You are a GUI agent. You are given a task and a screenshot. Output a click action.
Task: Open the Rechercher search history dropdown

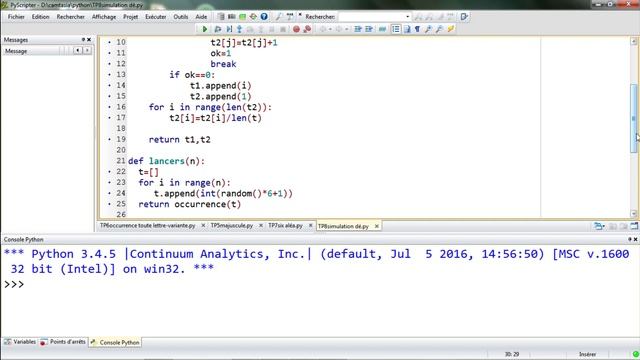tap(407, 17)
